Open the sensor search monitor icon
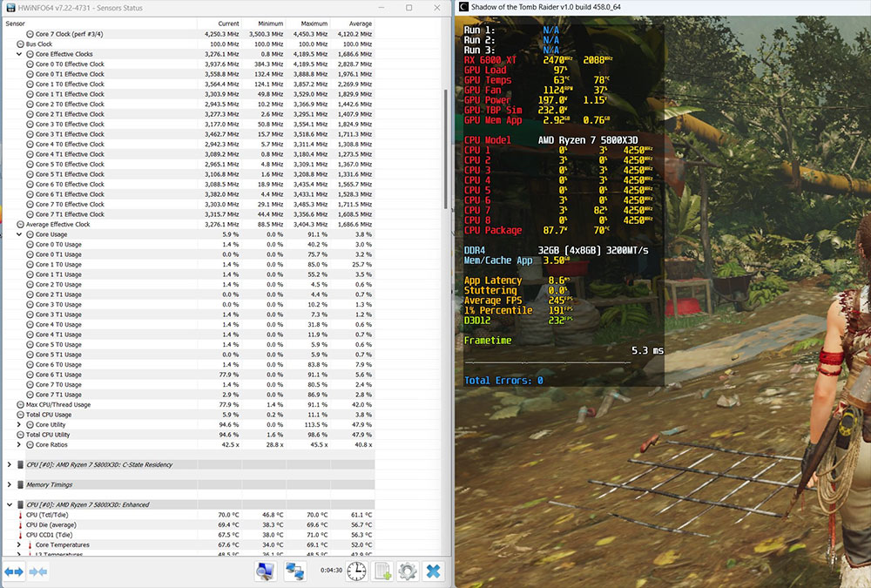 coord(266,571)
